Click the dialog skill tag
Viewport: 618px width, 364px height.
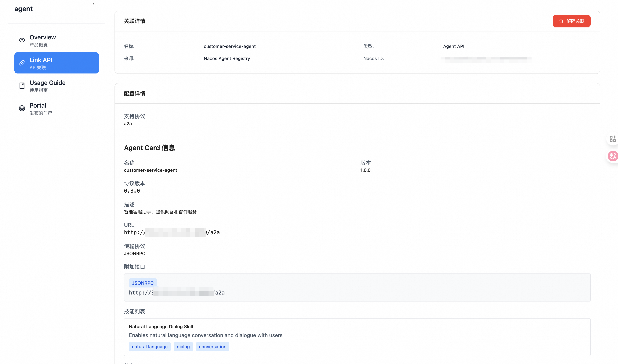pyautogui.click(x=183, y=347)
